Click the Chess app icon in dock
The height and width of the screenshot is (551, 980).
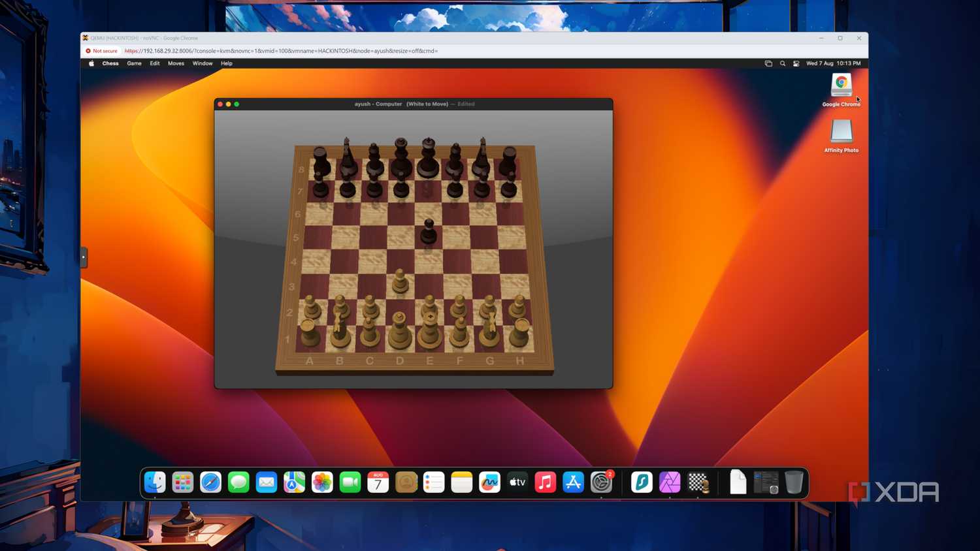point(698,482)
